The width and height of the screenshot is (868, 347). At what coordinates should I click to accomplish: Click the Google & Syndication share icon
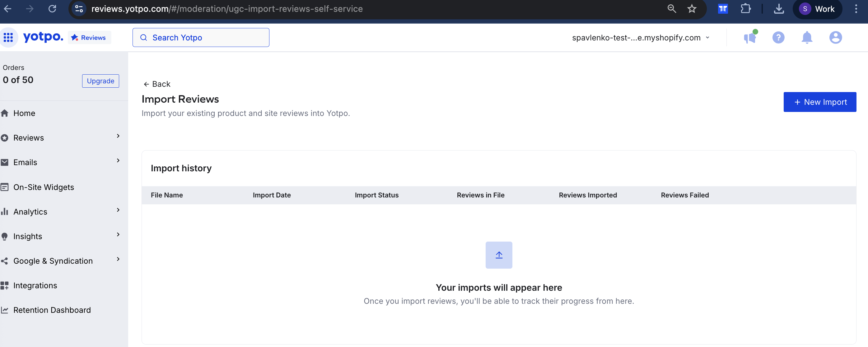(5, 261)
